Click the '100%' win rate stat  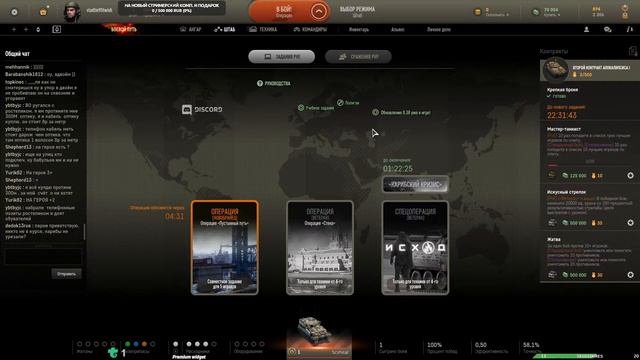point(434,345)
